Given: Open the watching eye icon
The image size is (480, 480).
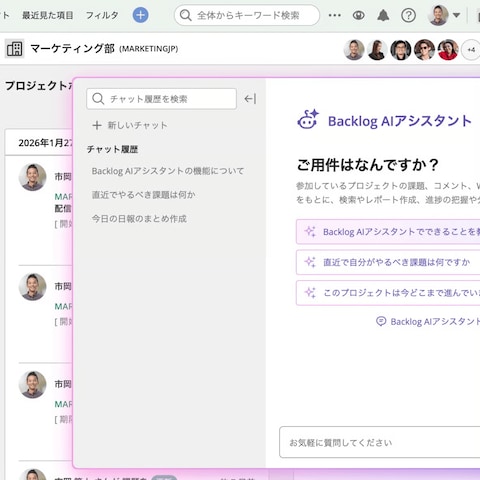Looking at the screenshot, I should pos(359,15).
